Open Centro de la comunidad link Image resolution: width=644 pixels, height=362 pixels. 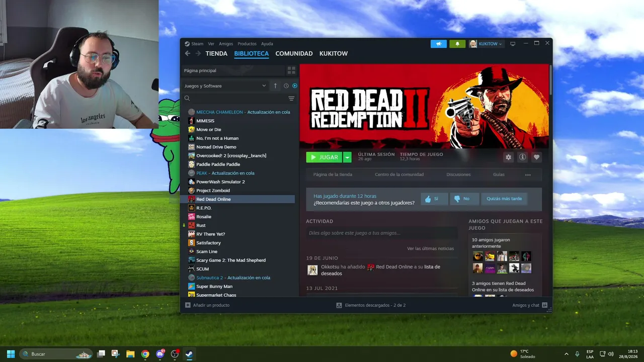(399, 174)
